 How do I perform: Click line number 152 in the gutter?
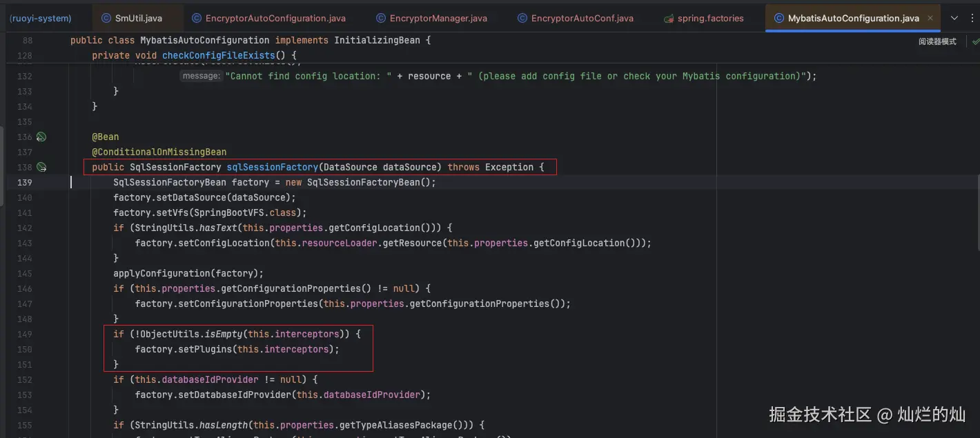tap(24, 379)
